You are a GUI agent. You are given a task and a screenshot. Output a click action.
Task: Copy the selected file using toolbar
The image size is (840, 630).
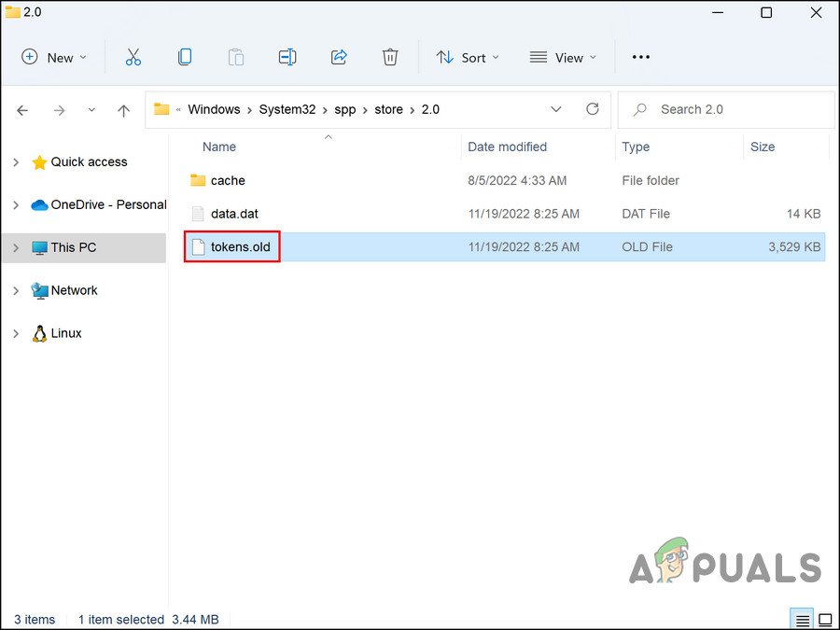185,57
